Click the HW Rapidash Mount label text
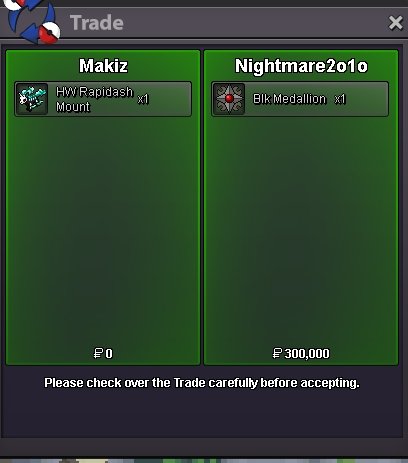 pyautogui.click(x=94, y=99)
